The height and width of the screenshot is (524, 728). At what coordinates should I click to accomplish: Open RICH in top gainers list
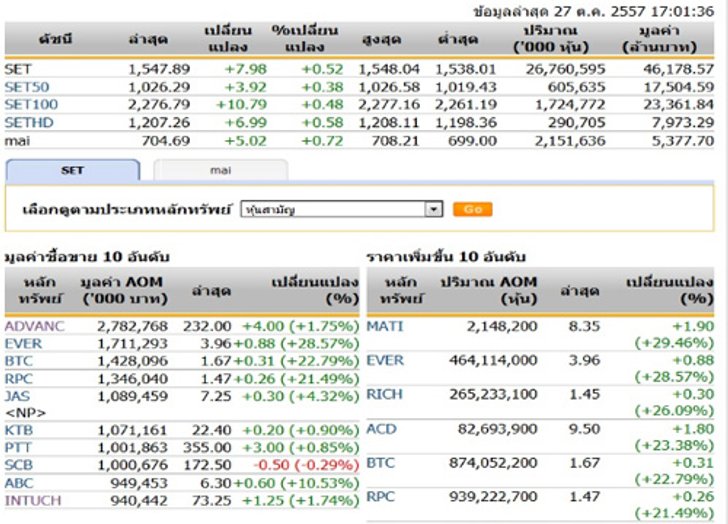pos(385,395)
